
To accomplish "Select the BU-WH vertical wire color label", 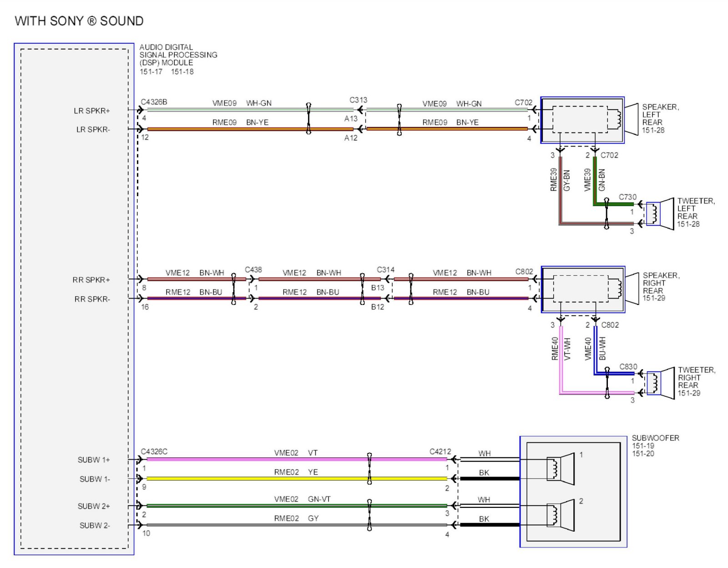I will (x=602, y=349).
